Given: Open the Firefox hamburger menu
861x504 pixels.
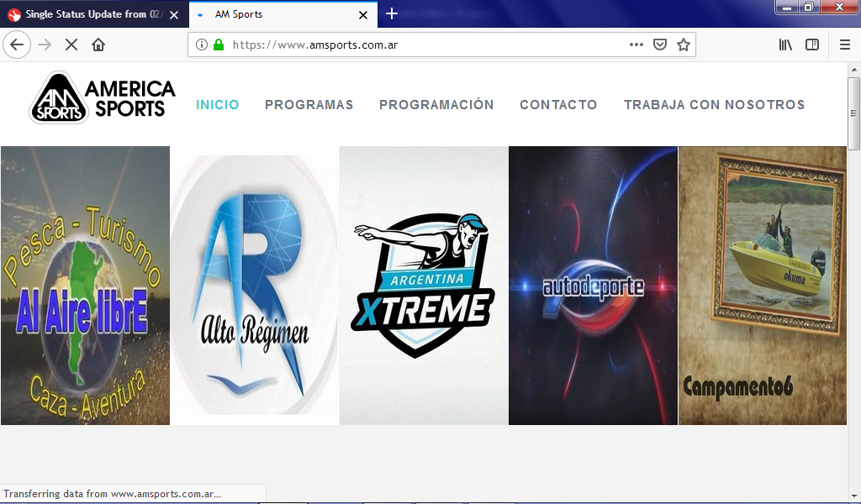Looking at the screenshot, I should [845, 45].
